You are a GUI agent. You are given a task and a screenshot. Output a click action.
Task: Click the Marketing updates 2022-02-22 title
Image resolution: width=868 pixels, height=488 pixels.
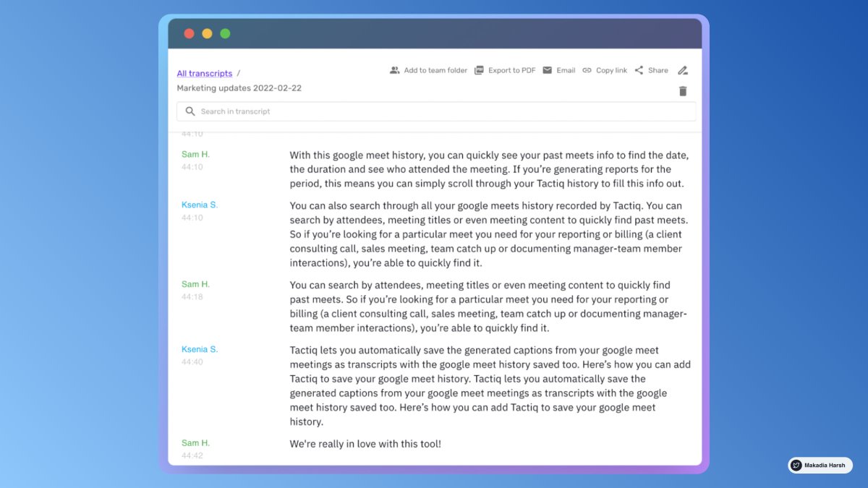click(x=239, y=88)
